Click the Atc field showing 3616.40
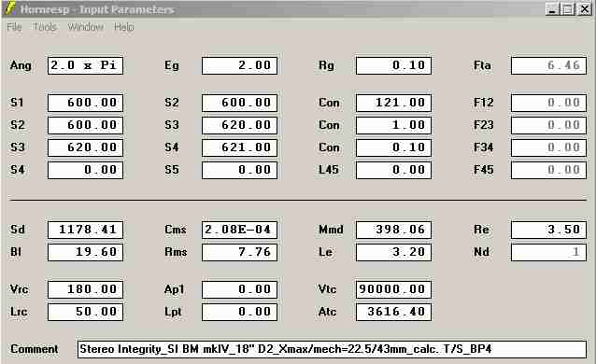Viewport: 596px width, 364px height. point(393,312)
